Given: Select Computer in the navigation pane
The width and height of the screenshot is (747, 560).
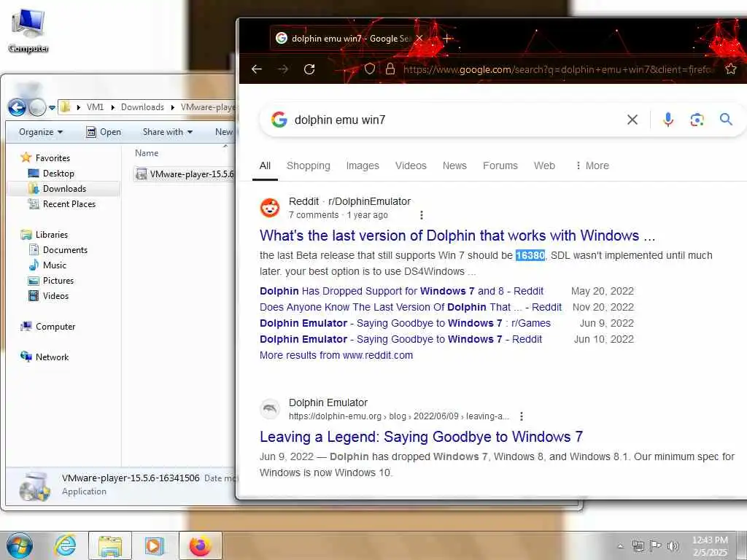Looking at the screenshot, I should tap(55, 327).
